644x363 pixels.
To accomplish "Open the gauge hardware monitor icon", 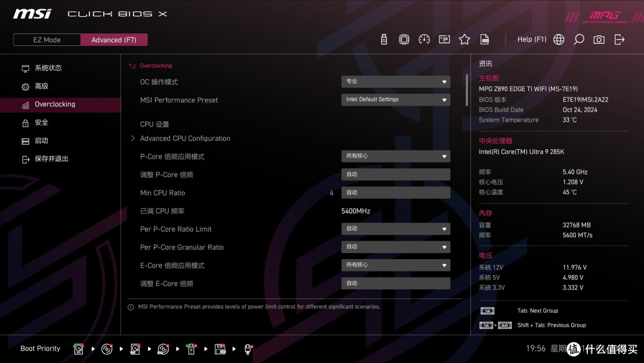I will pyautogui.click(x=424, y=39).
